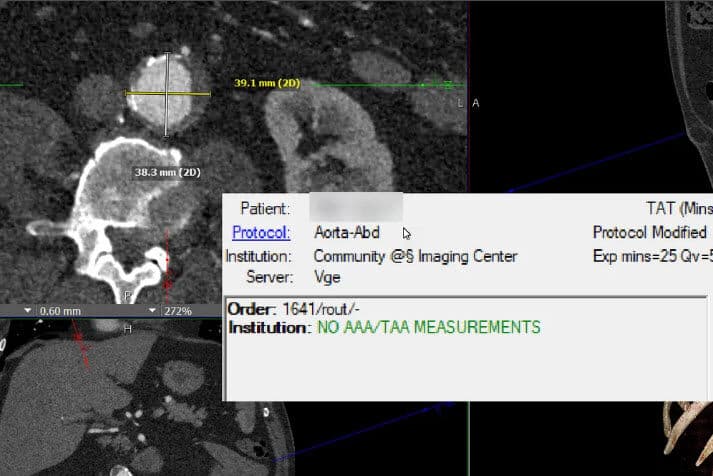The height and width of the screenshot is (476, 713).
Task: Select the 38.3 mm (2D) measurement label
Action: pyautogui.click(x=167, y=172)
